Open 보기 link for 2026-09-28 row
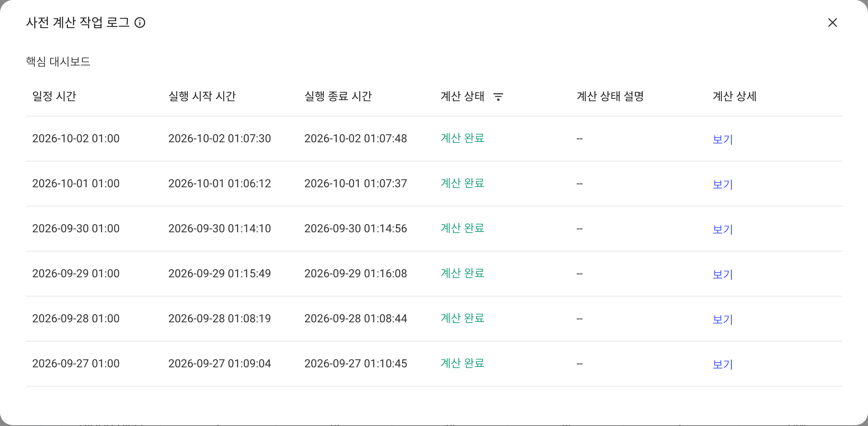The height and width of the screenshot is (426, 868). (x=723, y=319)
